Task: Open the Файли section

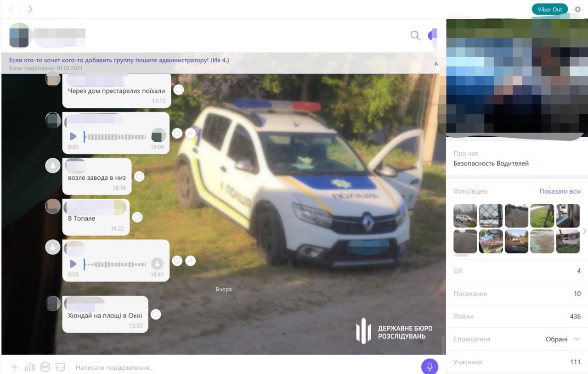Action: click(517, 316)
